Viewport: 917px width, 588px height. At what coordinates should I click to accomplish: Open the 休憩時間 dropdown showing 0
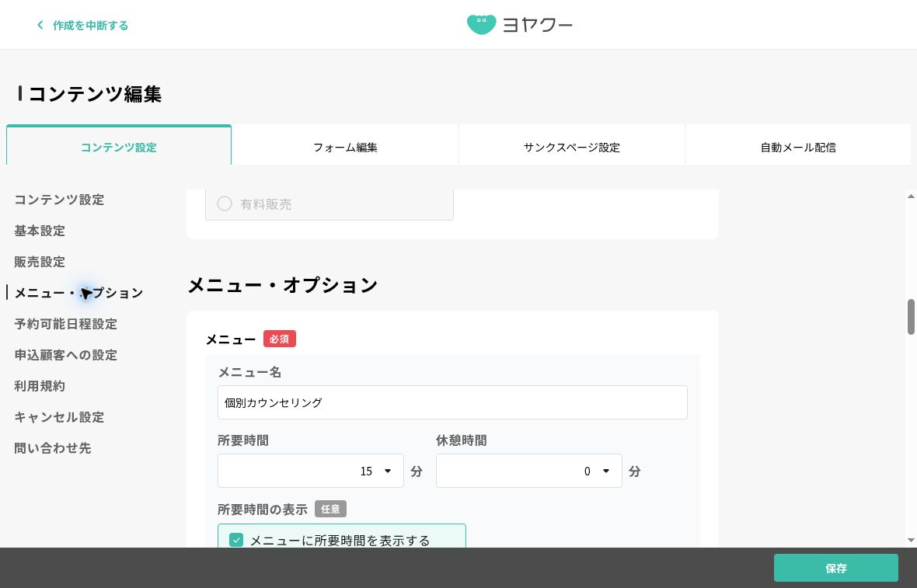(528, 471)
